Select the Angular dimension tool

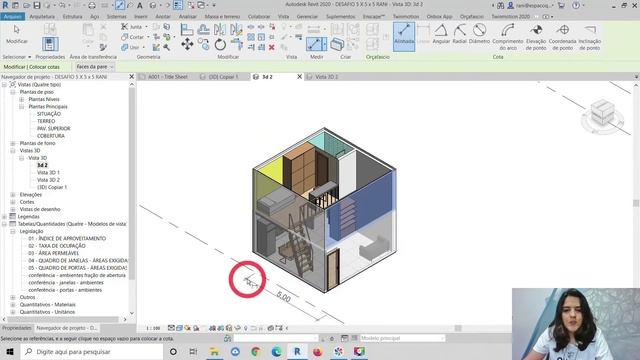(x=441, y=34)
